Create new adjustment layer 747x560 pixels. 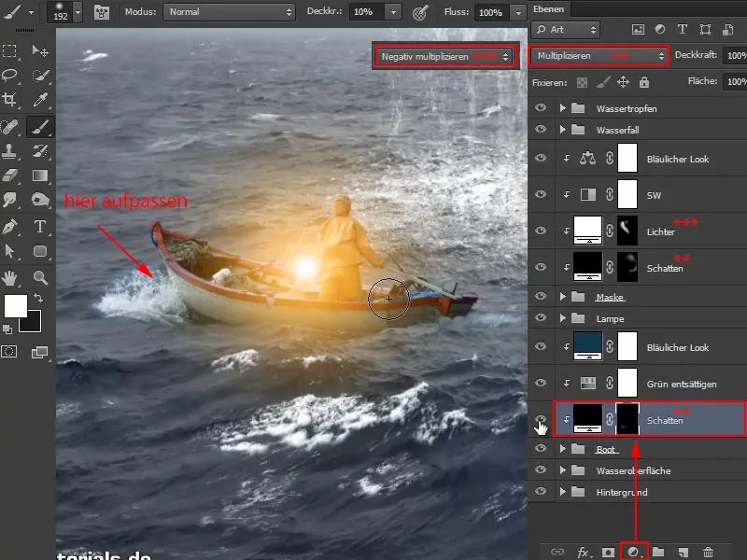click(x=634, y=552)
